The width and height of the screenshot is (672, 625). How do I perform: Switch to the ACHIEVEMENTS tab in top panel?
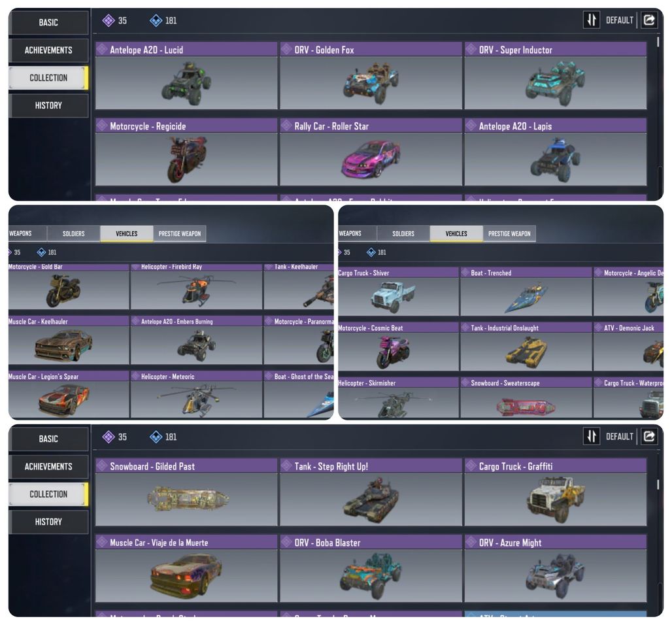pos(48,50)
